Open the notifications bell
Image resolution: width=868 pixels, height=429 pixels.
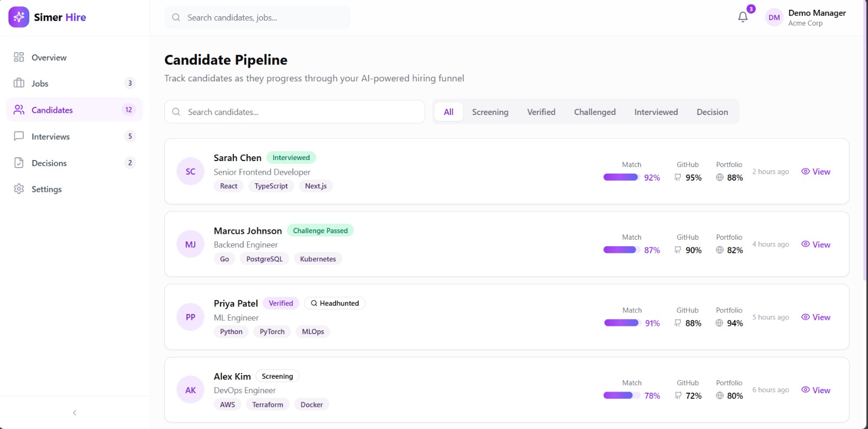pyautogui.click(x=743, y=17)
